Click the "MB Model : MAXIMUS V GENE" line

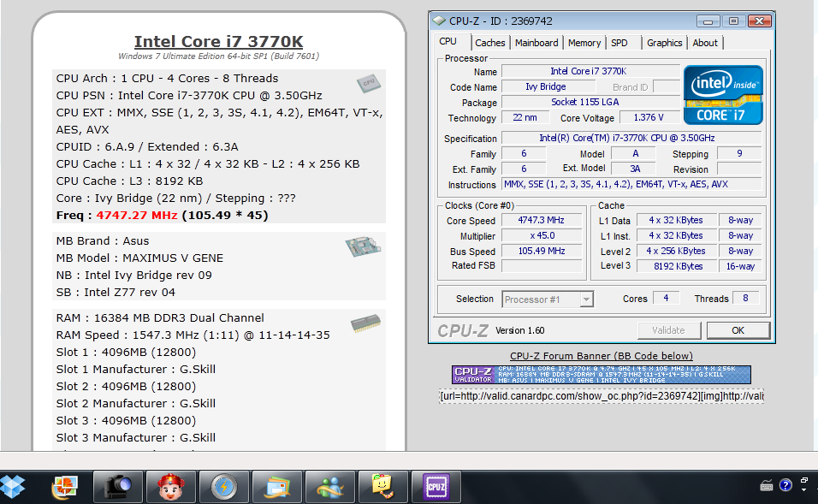click(139, 258)
